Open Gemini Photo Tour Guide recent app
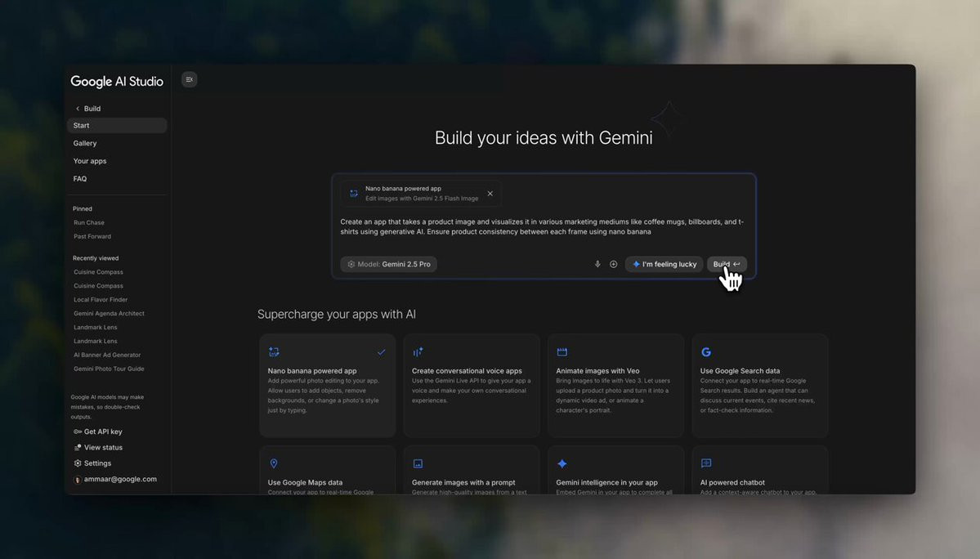The image size is (980, 559). [x=109, y=369]
